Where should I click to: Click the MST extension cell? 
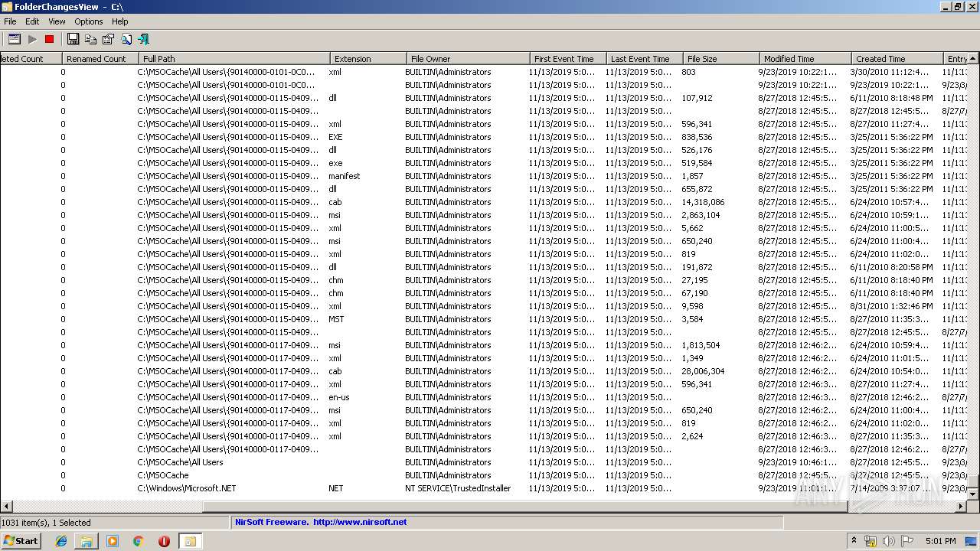click(x=336, y=319)
